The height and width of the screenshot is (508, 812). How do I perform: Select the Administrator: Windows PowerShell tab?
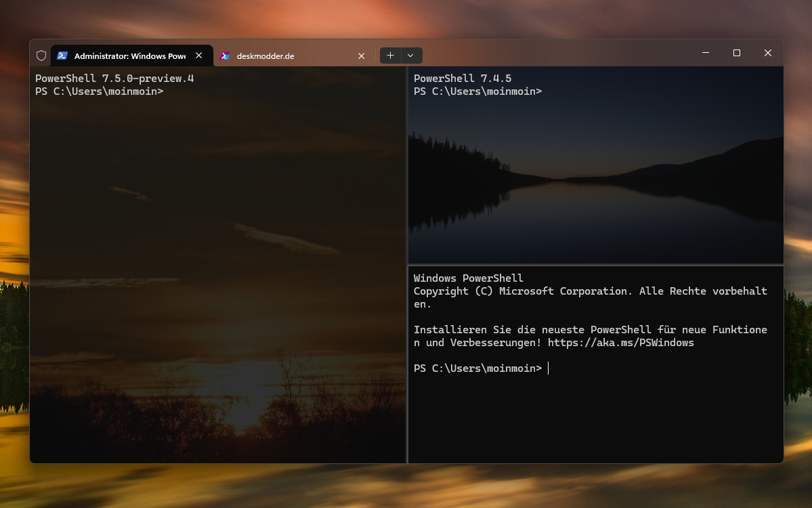tap(131, 56)
